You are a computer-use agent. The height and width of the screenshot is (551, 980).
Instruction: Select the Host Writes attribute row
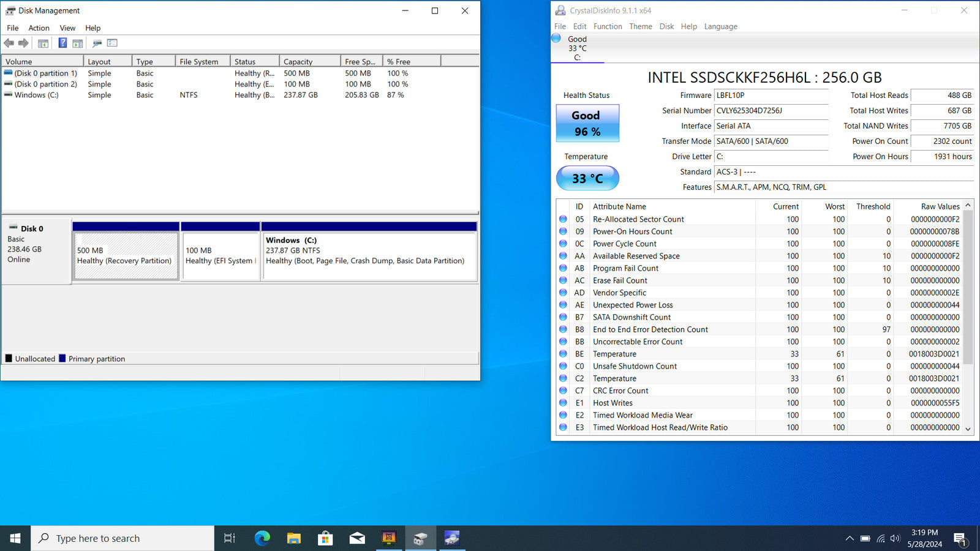759,403
